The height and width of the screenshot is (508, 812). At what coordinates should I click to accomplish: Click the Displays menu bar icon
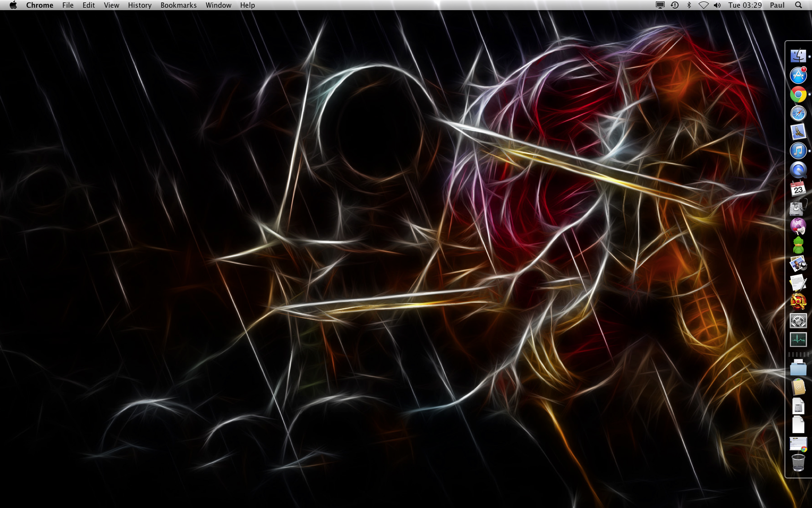(660, 5)
